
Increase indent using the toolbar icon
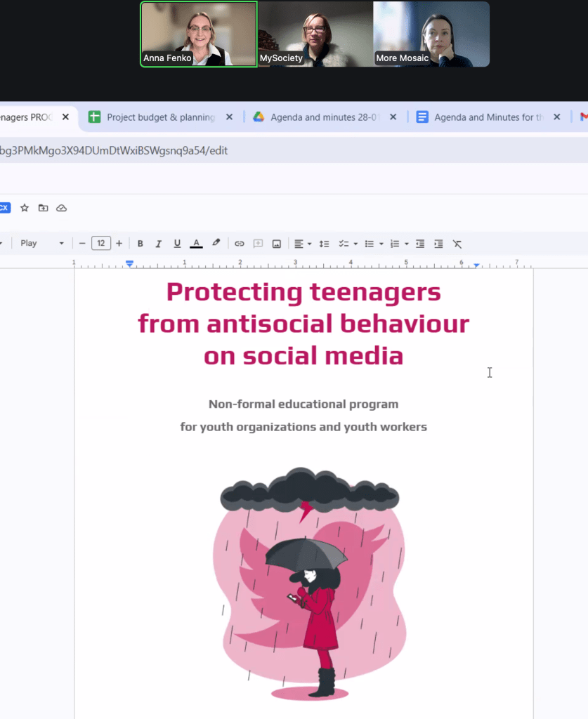click(438, 244)
